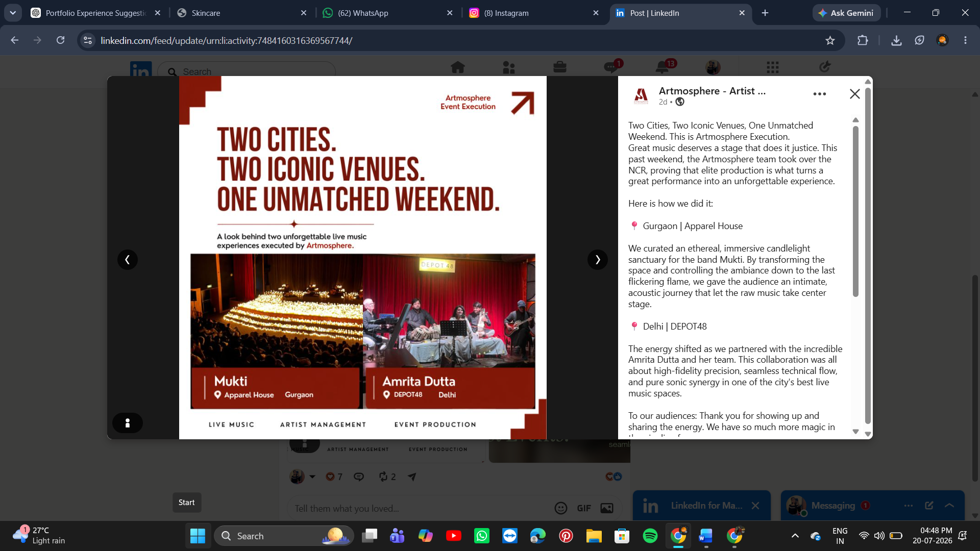This screenshot has width=980, height=551.
Task: Open post options three-dot menu
Action: pyautogui.click(x=820, y=94)
